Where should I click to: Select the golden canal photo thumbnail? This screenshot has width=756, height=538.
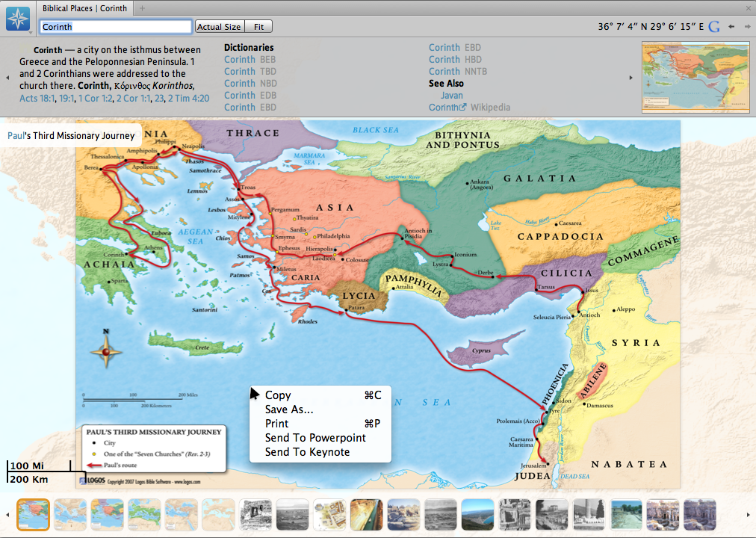coord(367,515)
